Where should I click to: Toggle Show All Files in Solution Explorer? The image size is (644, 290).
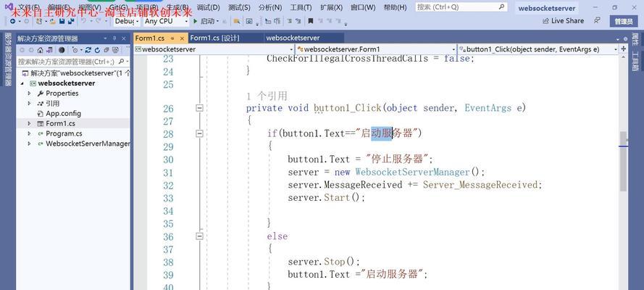[x=115, y=50]
